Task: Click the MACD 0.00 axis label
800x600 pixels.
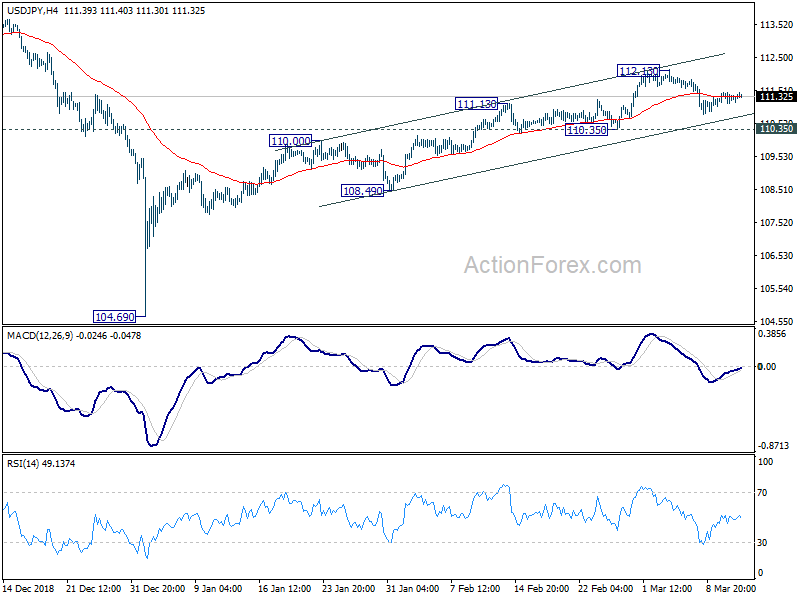Action: [x=767, y=367]
